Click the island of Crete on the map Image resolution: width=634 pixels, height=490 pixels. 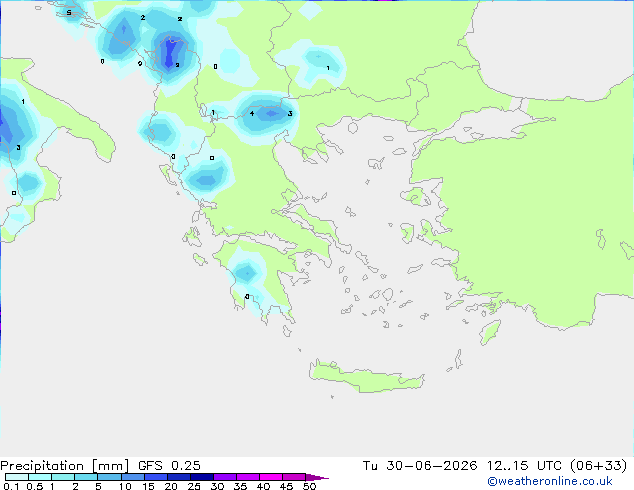pyautogui.click(x=366, y=378)
